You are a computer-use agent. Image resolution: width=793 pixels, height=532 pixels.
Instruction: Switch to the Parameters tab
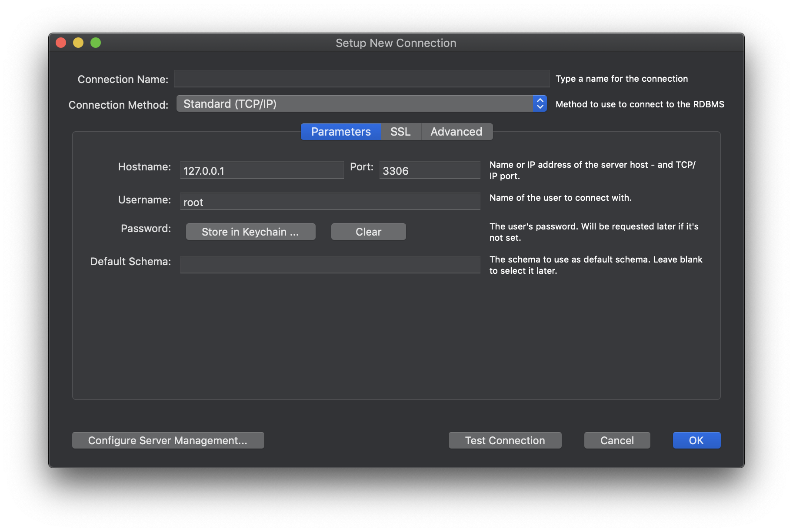pos(341,132)
